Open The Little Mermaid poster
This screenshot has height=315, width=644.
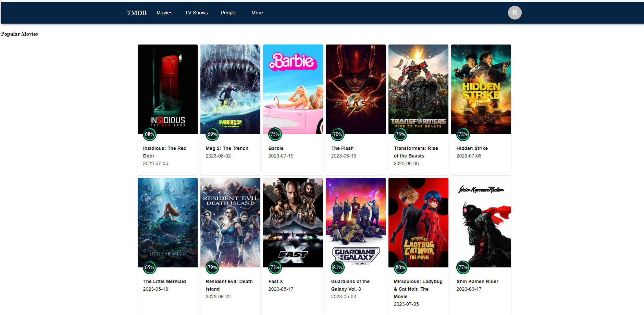tap(168, 223)
